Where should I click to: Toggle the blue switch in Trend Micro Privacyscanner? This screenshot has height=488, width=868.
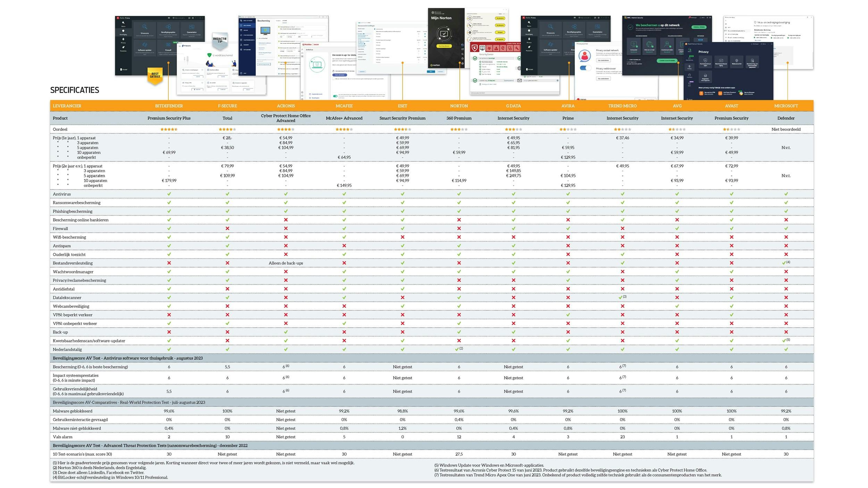coord(585,68)
